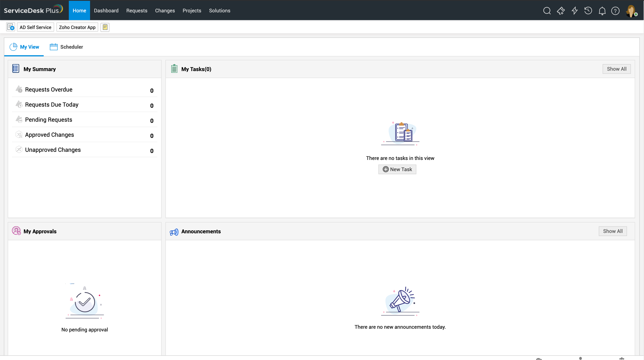644x360 pixels.
Task: Open the recent items history icon
Action: 588,11
